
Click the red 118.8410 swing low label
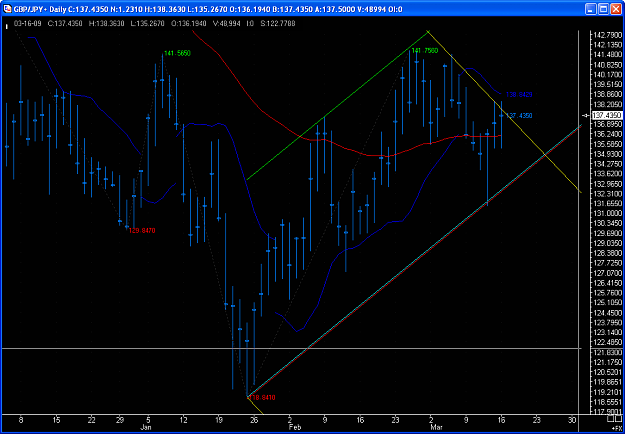coord(262,397)
